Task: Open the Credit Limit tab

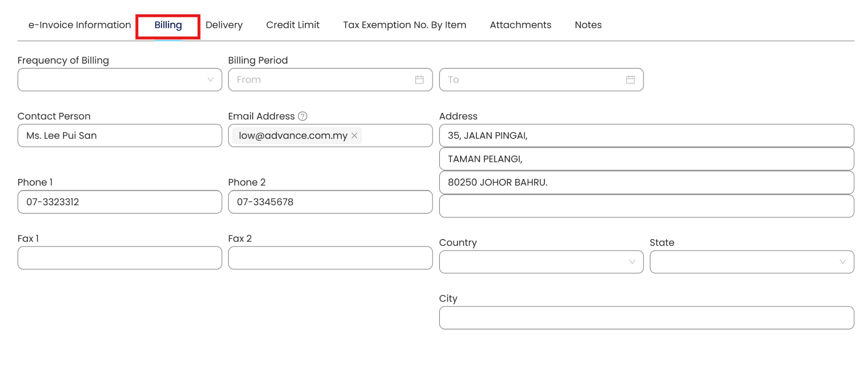Action: pyautogui.click(x=293, y=25)
